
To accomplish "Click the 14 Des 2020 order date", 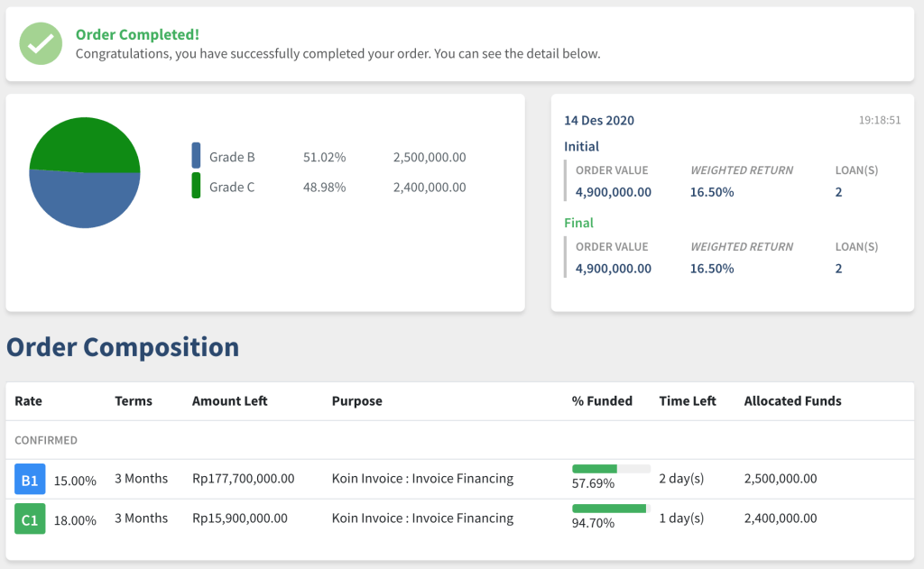I will click(x=599, y=121).
